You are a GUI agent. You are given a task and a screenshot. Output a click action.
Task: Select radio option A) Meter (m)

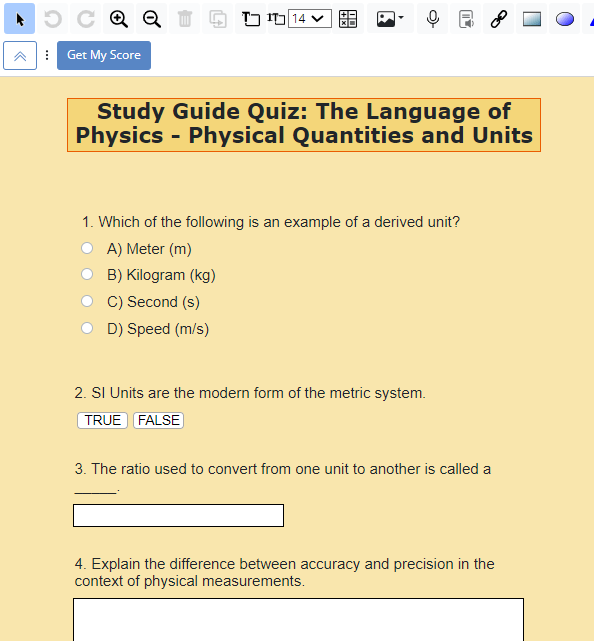click(x=87, y=248)
